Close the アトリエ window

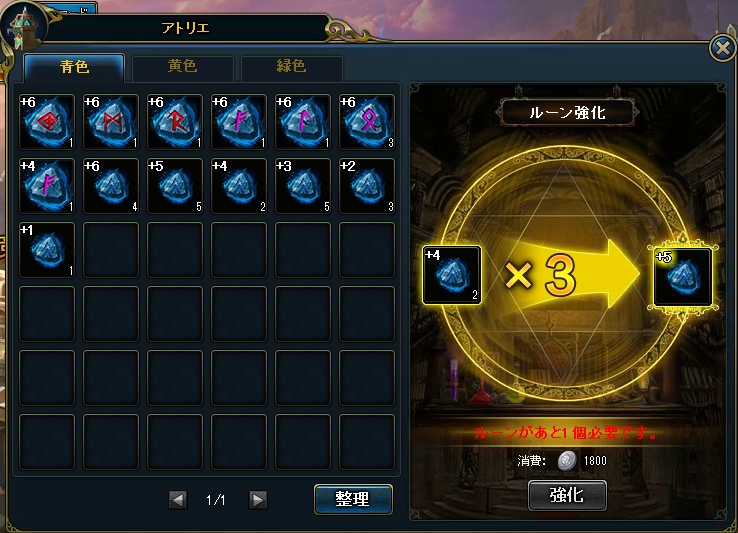click(x=722, y=48)
